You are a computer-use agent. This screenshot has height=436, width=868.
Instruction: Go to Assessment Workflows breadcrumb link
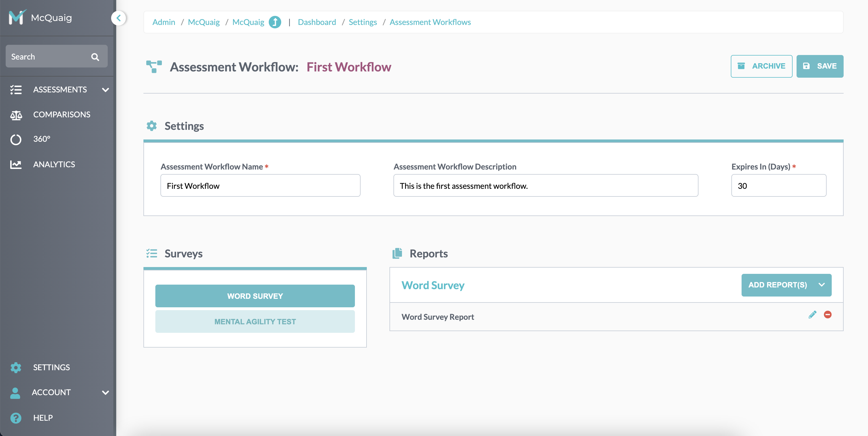click(430, 22)
